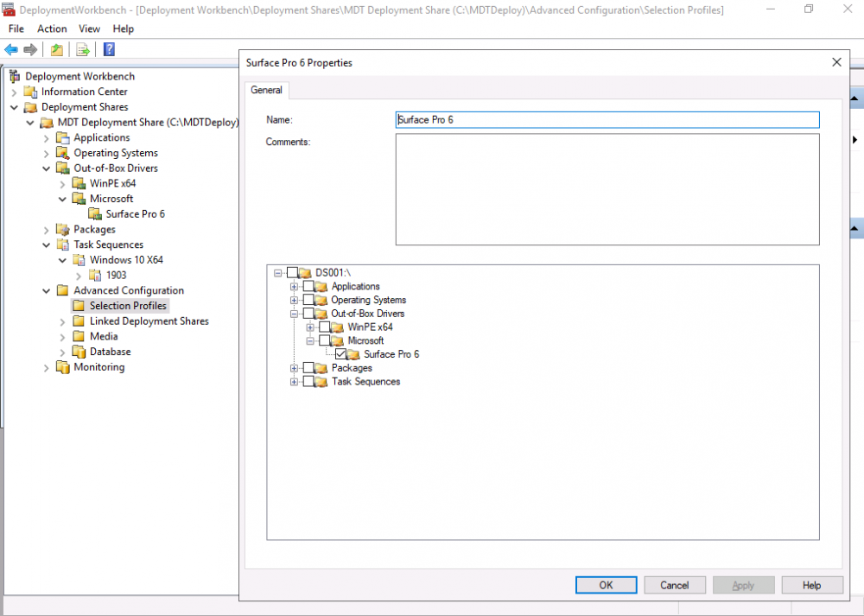
Task: Click the Operating Systems icon in left tree
Action: point(63,153)
